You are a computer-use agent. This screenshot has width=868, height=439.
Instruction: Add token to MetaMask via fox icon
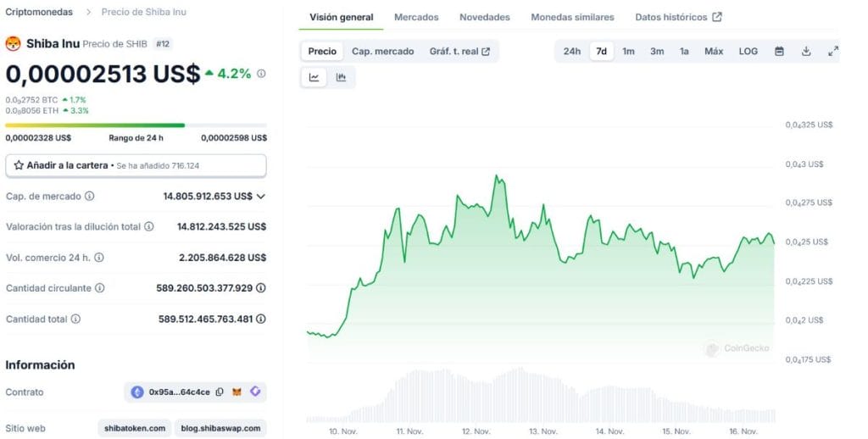pos(237,392)
